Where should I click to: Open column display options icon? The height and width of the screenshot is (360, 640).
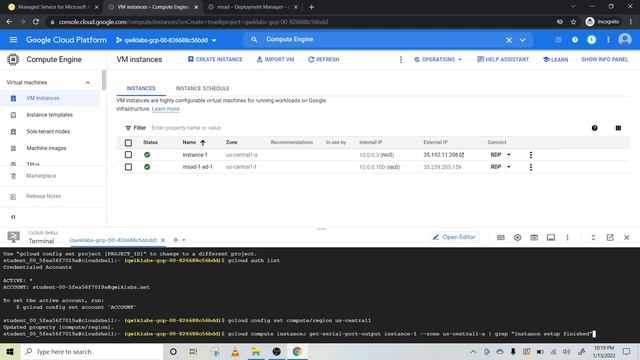(x=618, y=128)
